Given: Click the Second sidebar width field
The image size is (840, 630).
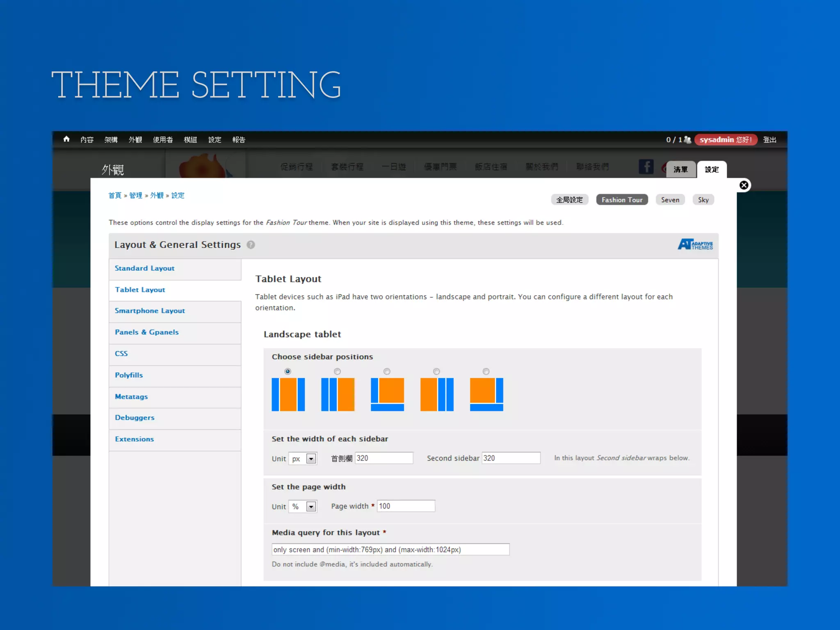Looking at the screenshot, I should (x=511, y=458).
